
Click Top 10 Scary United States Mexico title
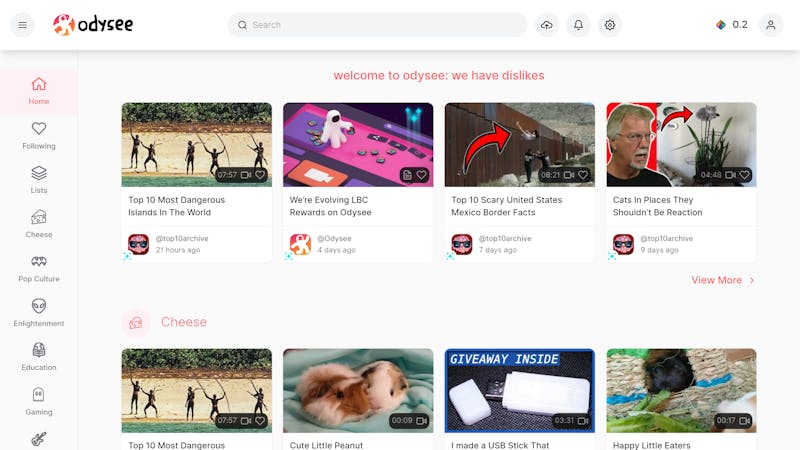click(x=507, y=206)
